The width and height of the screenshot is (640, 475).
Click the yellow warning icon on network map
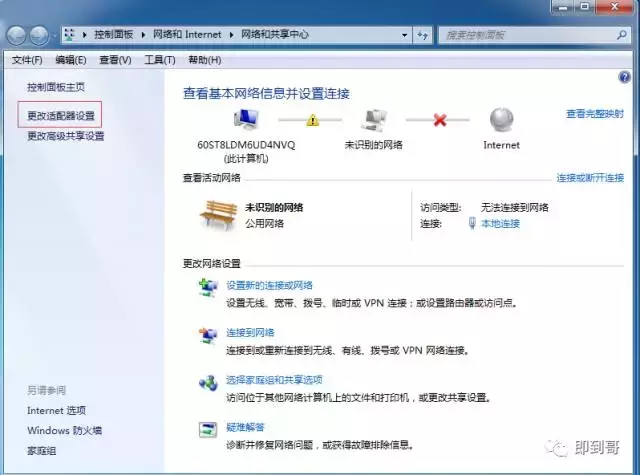coord(313,120)
